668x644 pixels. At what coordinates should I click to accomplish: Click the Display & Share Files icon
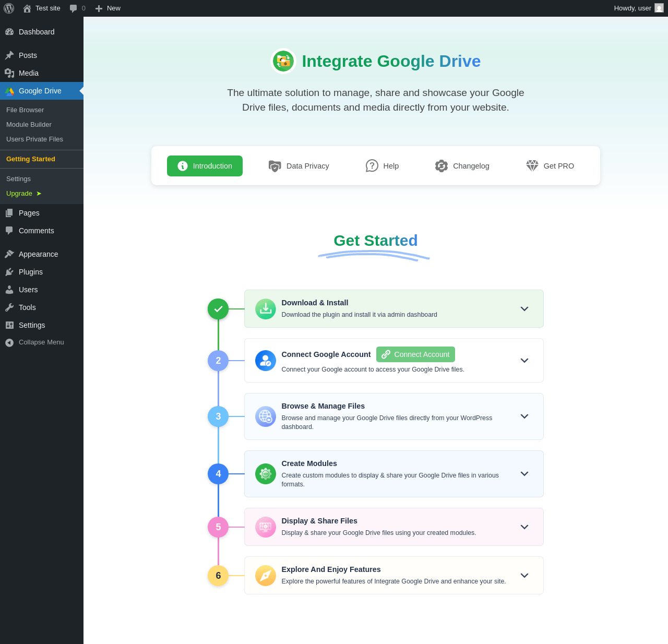[266, 527]
